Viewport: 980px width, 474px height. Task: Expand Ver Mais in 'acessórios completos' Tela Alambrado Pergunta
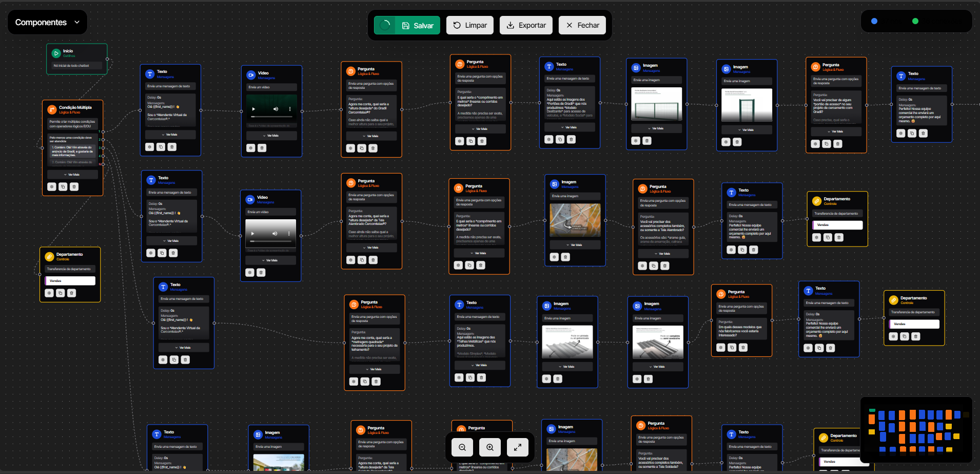[x=663, y=254]
